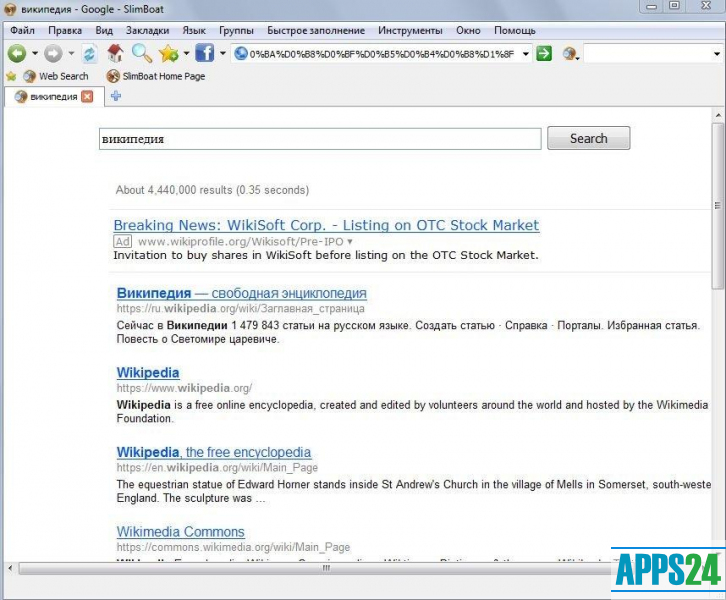Click the Ad badge under WikiSoft result
The width and height of the screenshot is (726, 600).
click(x=123, y=241)
